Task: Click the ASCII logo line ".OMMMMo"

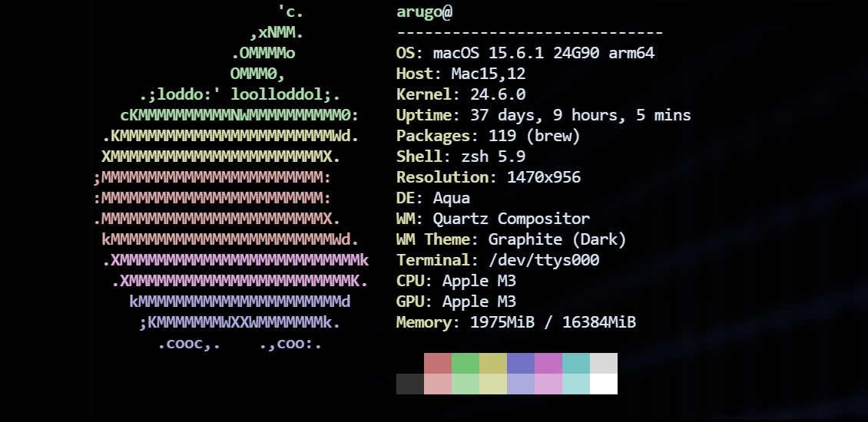Action: (x=263, y=53)
